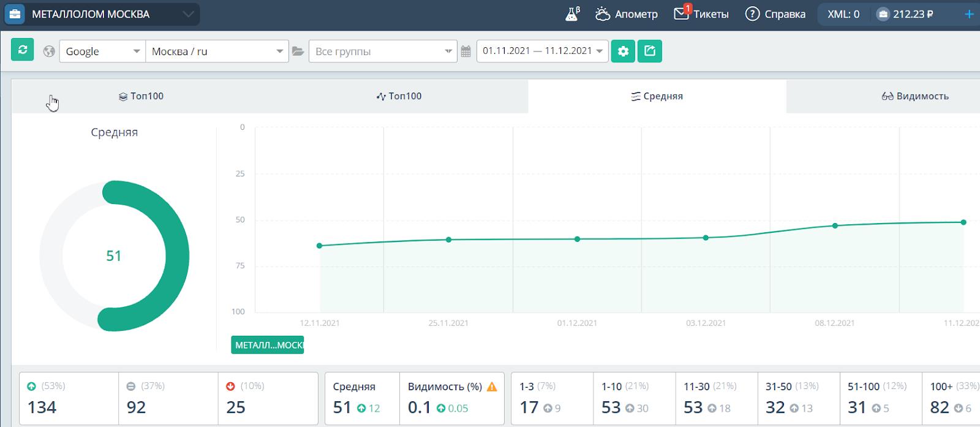Click the folder icon beside groups selector
This screenshot has height=427, width=980.
(298, 51)
